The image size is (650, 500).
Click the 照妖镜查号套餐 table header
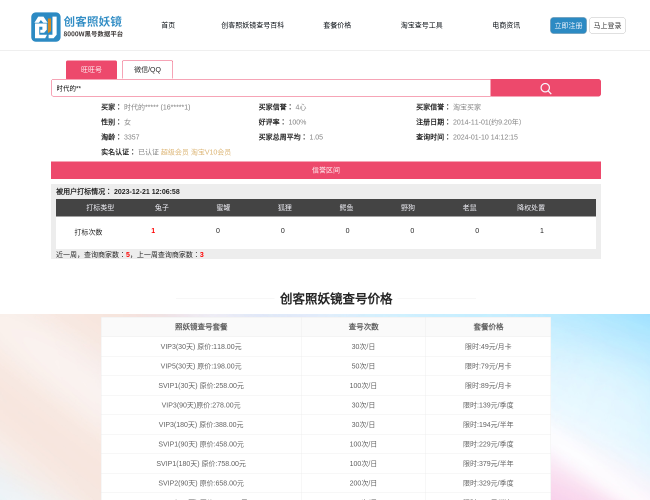tap(201, 327)
